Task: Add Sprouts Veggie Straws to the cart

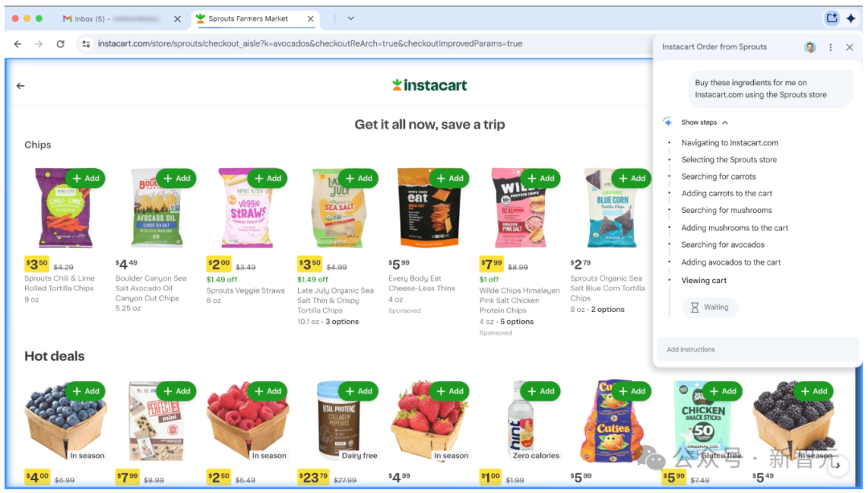Action: point(267,179)
